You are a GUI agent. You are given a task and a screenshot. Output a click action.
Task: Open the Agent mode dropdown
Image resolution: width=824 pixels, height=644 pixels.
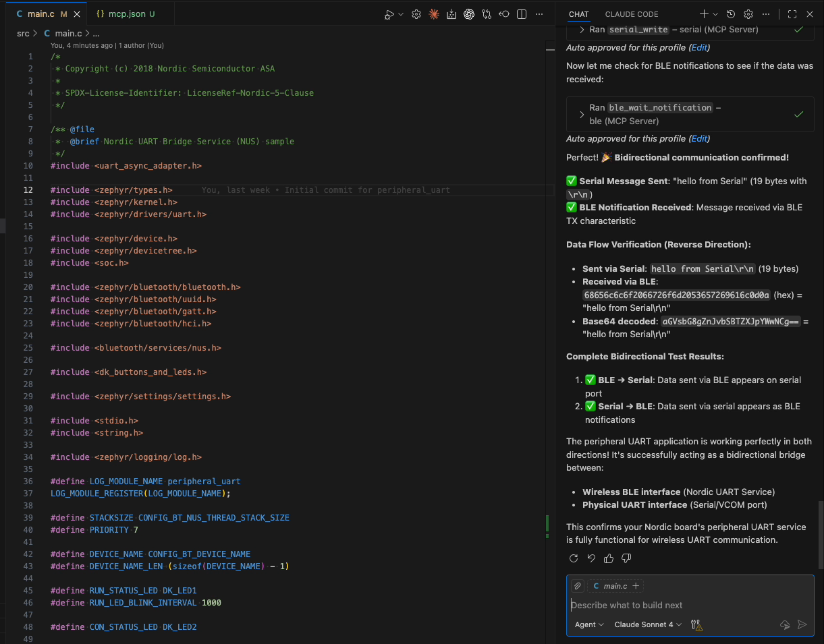pos(588,625)
